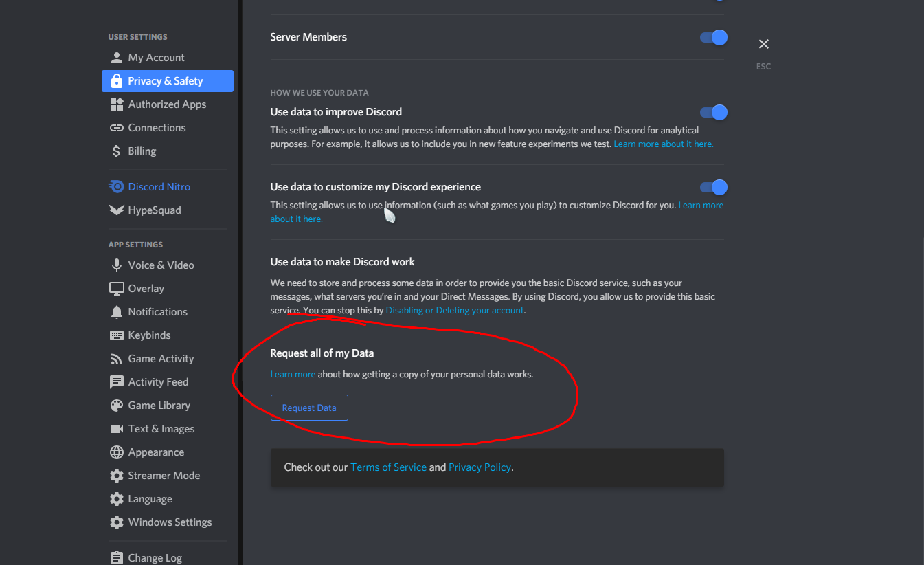
Task: Go to Authorized Apps settings
Action: click(x=168, y=104)
